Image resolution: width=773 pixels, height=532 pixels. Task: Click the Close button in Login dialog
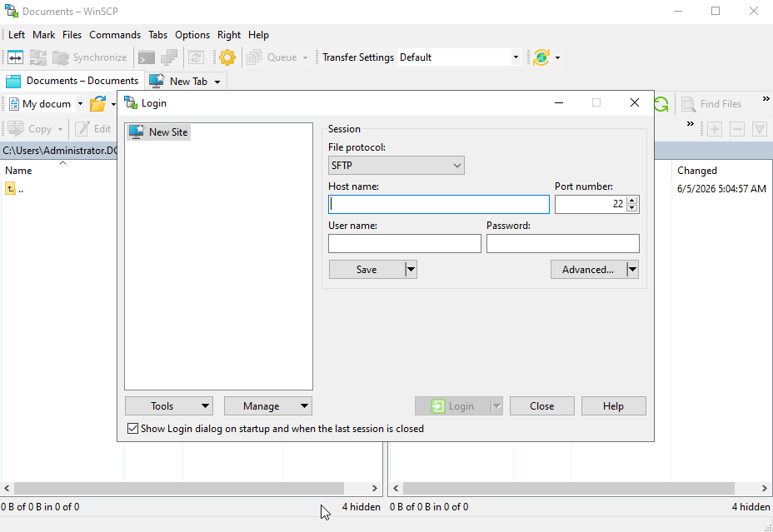541,406
